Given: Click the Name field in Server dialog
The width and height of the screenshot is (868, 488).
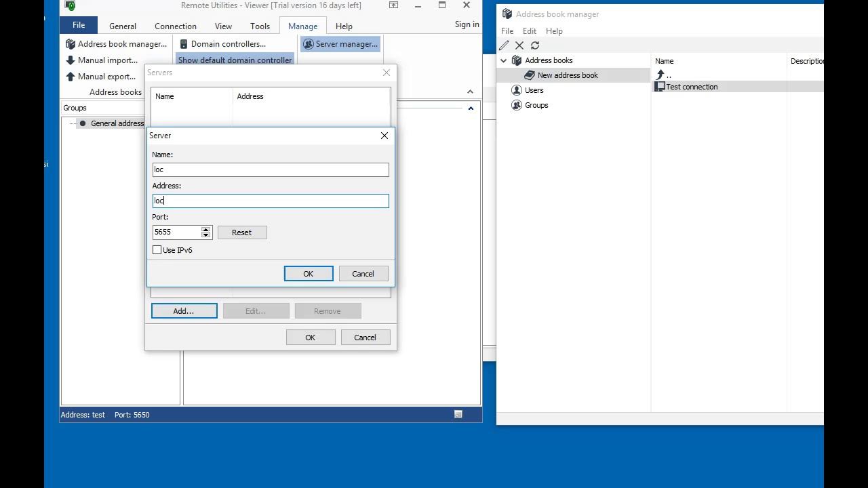Looking at the screenshot, I should point(271,169).
